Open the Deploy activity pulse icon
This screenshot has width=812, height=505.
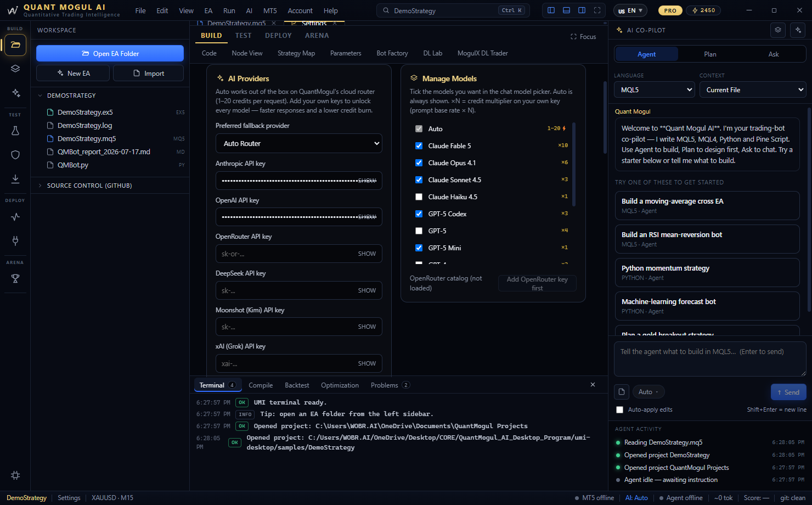pyautogui.click(x=15, y=216)
